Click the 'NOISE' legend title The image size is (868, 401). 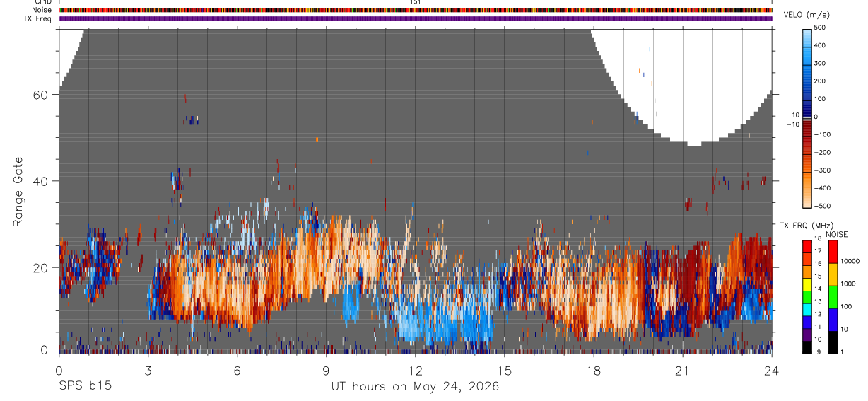[836, 235]
